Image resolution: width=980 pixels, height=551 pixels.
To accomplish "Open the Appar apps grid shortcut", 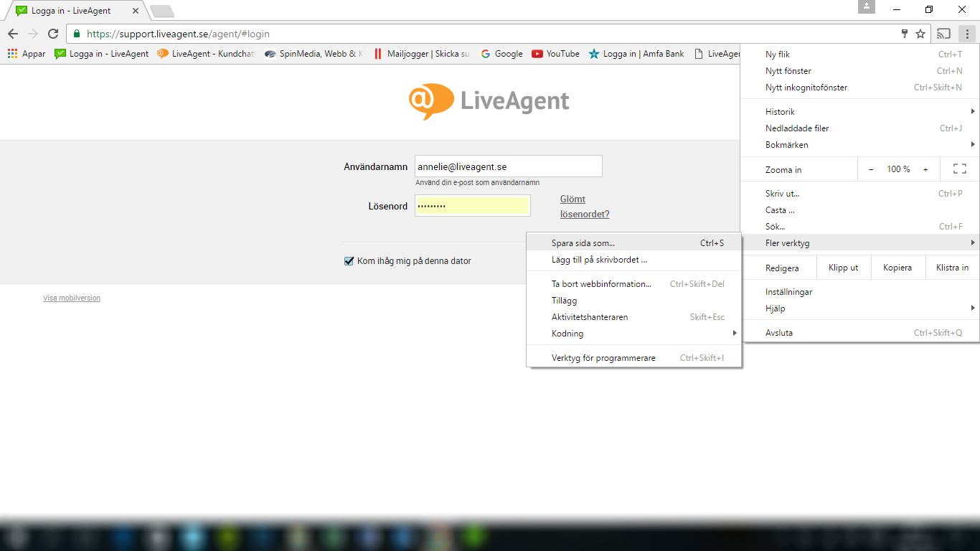I will (27, 54).
